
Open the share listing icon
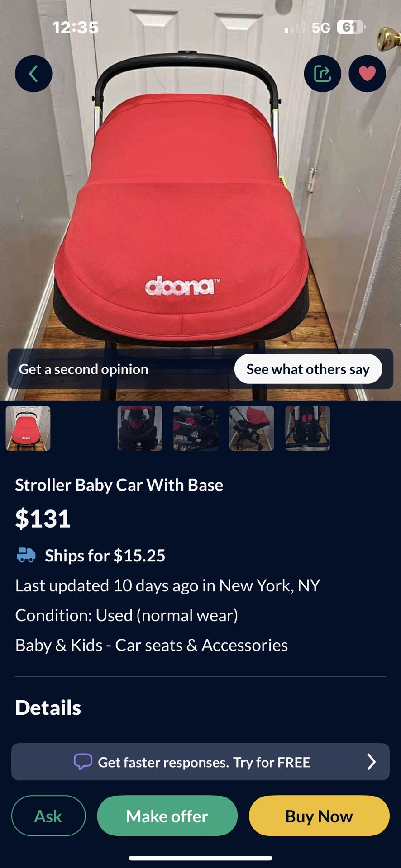pos(322,74)
